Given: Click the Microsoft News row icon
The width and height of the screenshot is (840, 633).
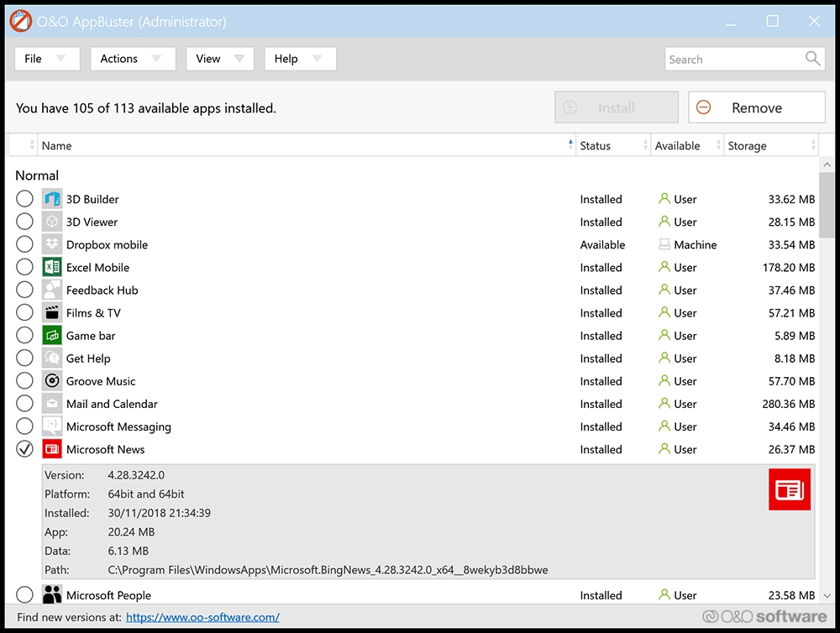Looking at the screenshot, I should (52, 449).
